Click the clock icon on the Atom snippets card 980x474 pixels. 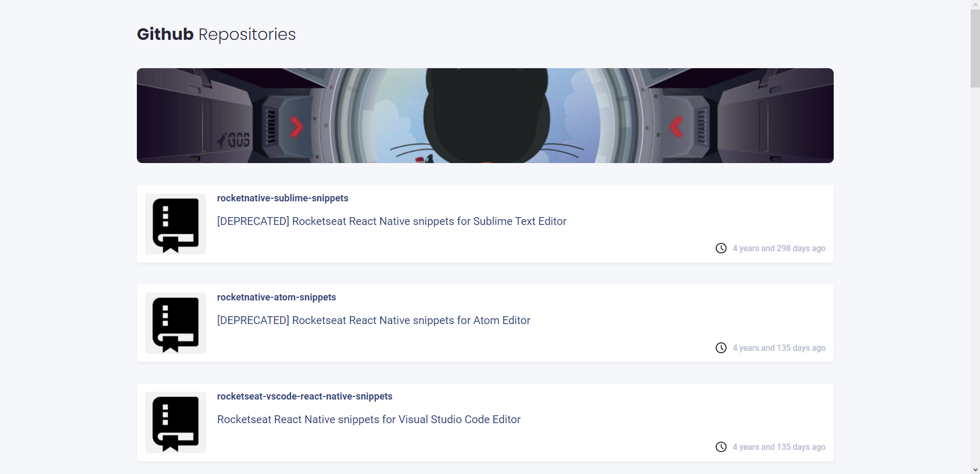point(721,348)
